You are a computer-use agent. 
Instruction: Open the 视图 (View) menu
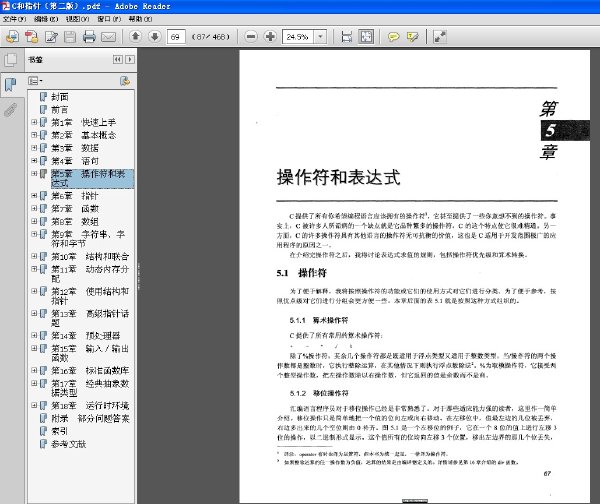pos(77,19)
